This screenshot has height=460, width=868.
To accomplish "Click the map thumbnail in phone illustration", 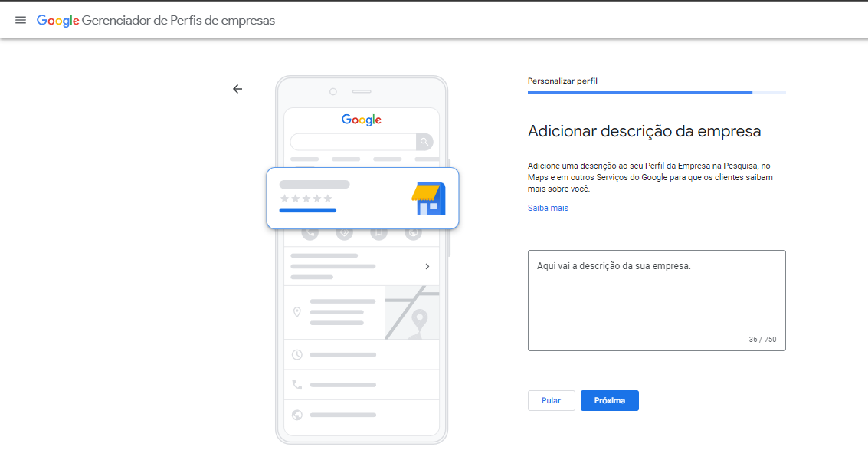I will click(x=412, y=313).
